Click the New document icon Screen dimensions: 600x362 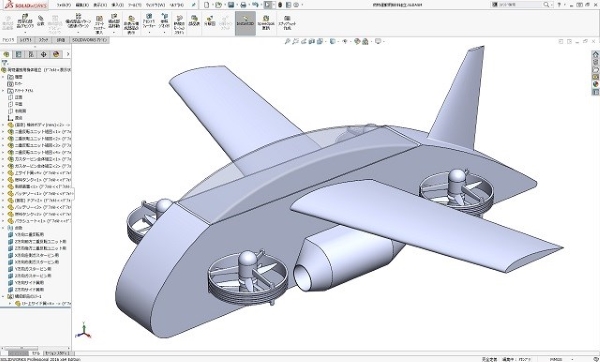coord(207,5)
